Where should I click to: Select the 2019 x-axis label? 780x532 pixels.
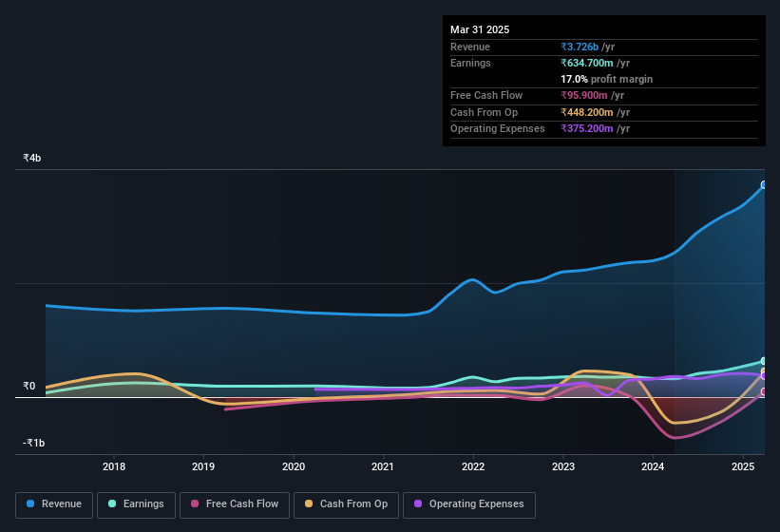coord(203,466)
